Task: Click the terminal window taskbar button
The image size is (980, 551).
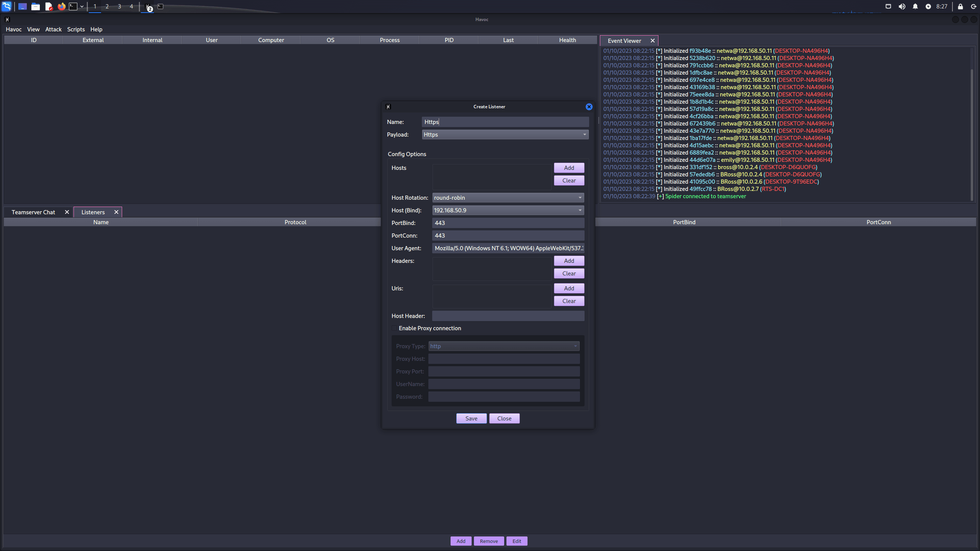Action: click(x=161, y=7)
